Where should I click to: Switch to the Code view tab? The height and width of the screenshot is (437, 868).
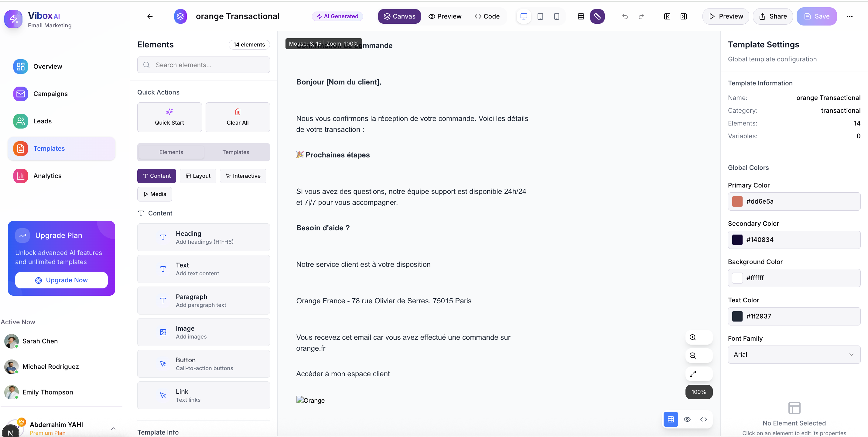click(x=487, y=16)
